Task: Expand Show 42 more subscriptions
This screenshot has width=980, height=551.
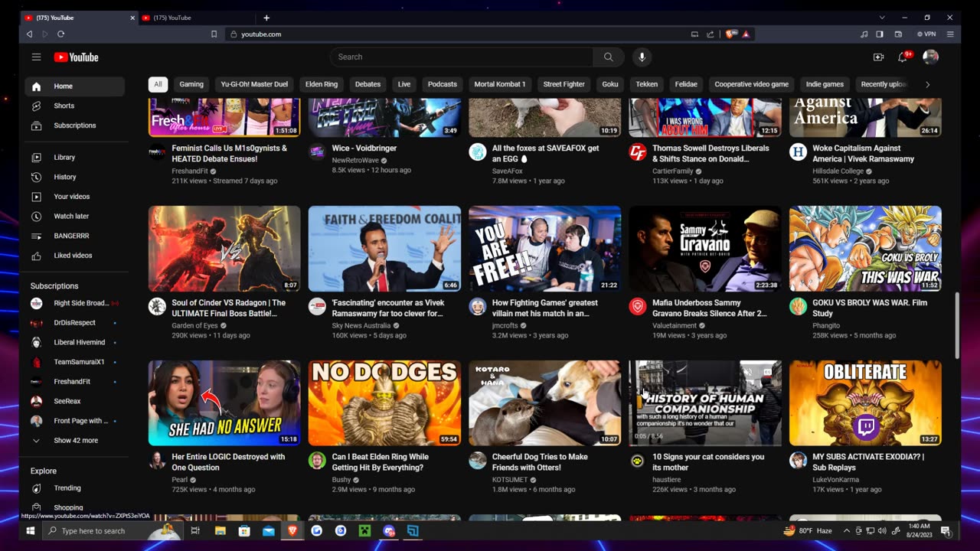Action: [x=74, y=441]
